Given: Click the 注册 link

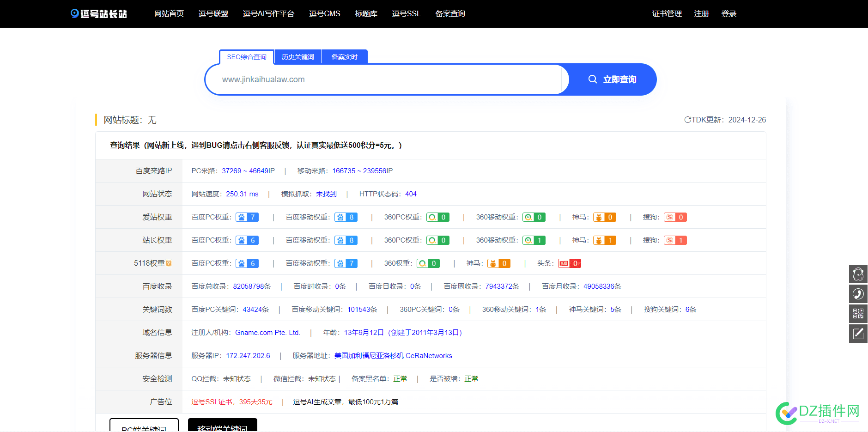Looking at the screenshot, I should coord(702,14).
